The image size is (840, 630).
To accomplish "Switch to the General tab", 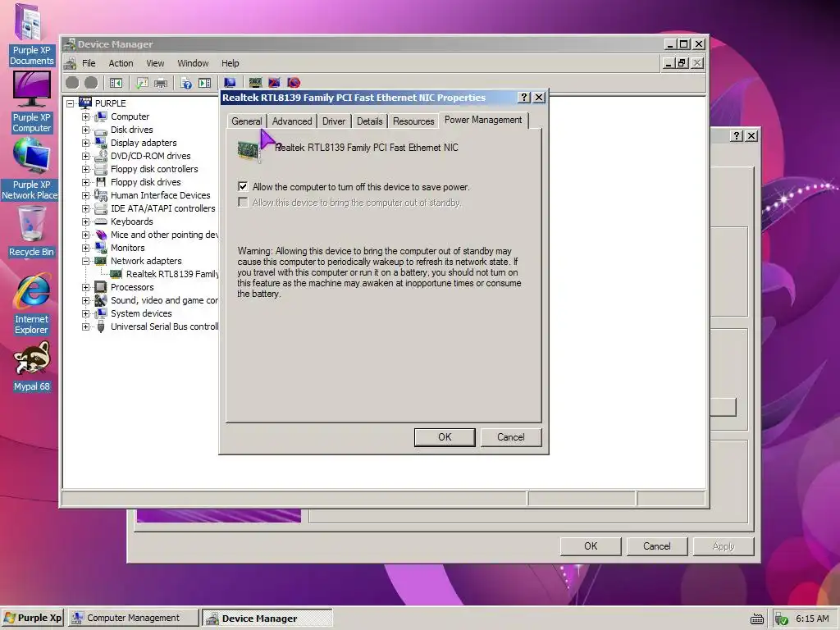I will 246,121.
